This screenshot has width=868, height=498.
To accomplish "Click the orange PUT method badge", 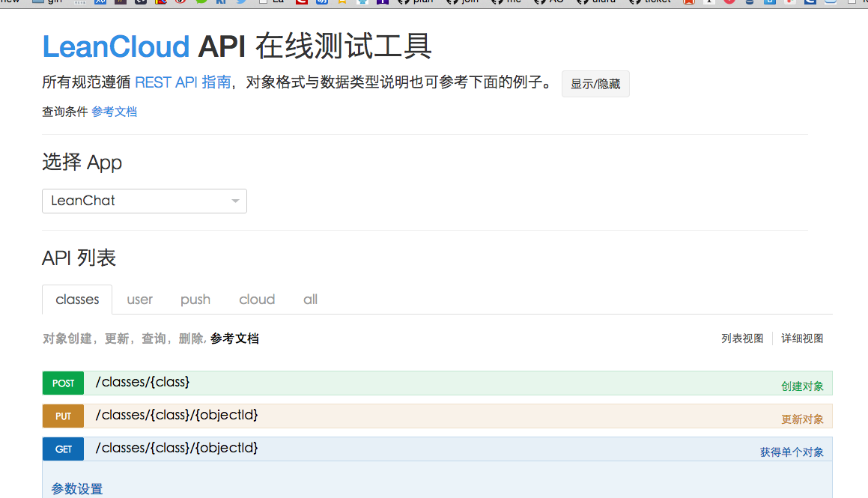I will point(63,416).
